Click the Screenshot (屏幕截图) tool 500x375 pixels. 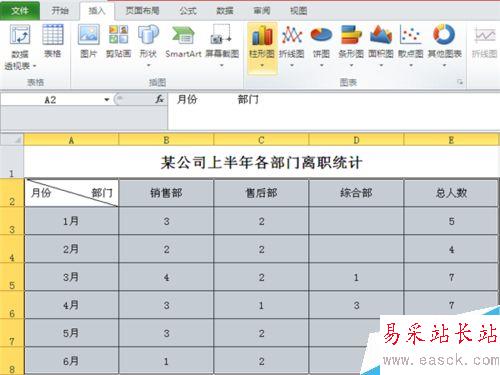(x=222, y=45)
